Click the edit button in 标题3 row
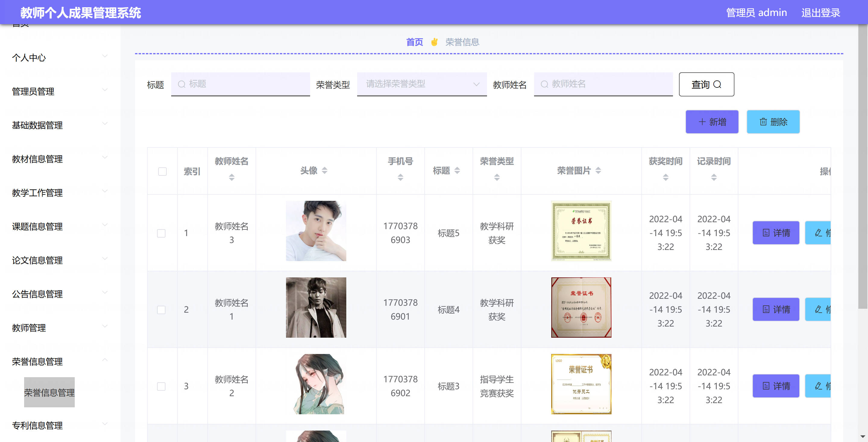 [818, 386]
